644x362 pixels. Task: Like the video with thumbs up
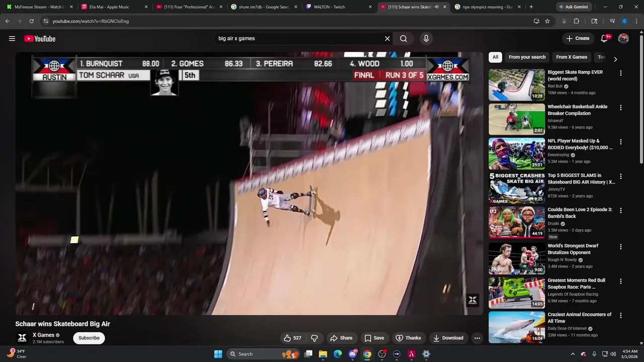(x=293, y=338)
